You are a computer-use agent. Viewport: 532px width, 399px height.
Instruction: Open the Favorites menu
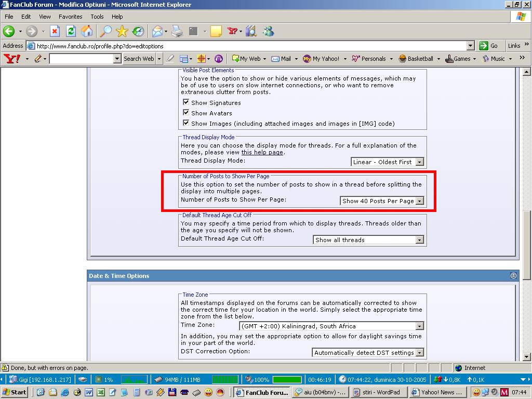coord(70,17)
